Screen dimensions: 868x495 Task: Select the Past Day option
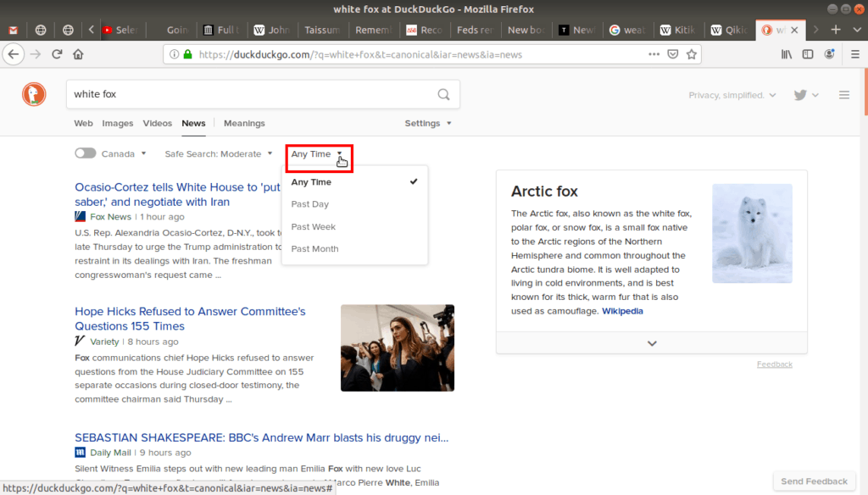(354, 203)
